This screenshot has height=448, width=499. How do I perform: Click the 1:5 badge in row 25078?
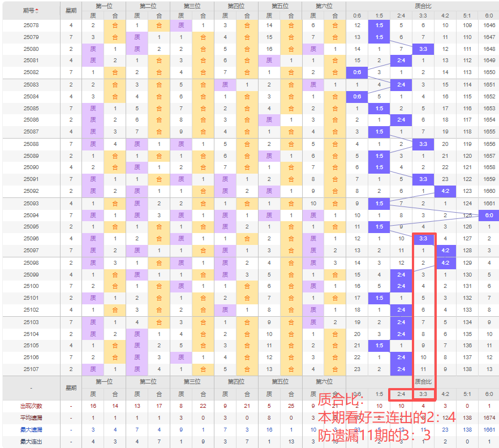pos(379,25)
